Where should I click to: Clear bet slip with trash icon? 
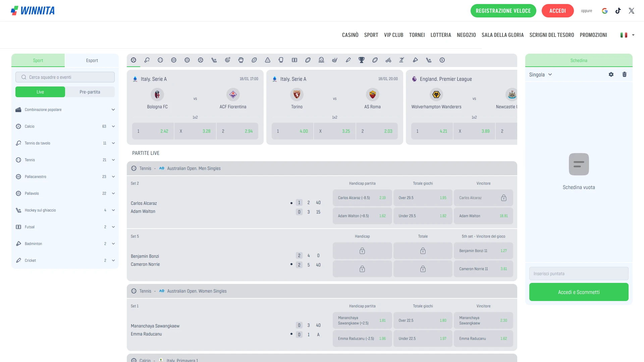625,74
